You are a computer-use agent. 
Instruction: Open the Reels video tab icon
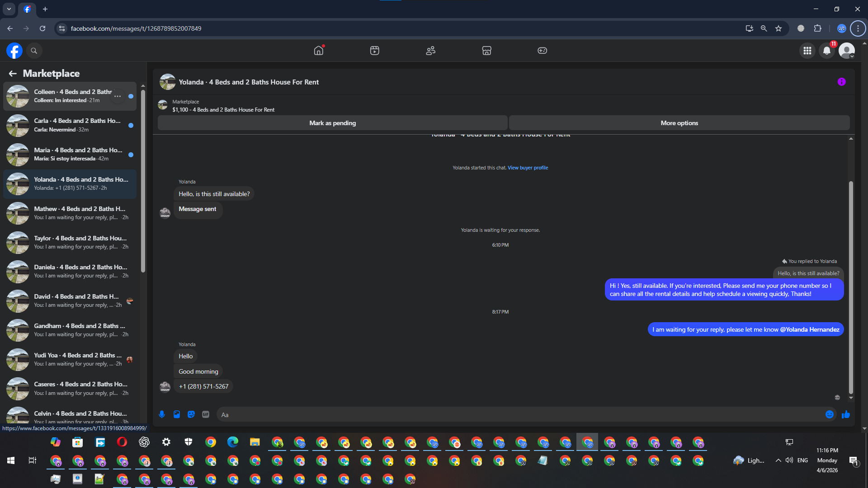[375, 51]
